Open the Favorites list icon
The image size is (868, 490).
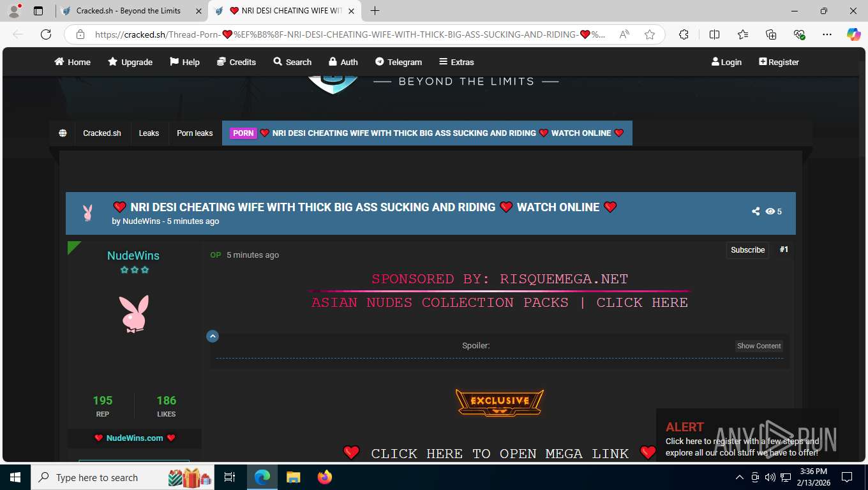point(743,34)
